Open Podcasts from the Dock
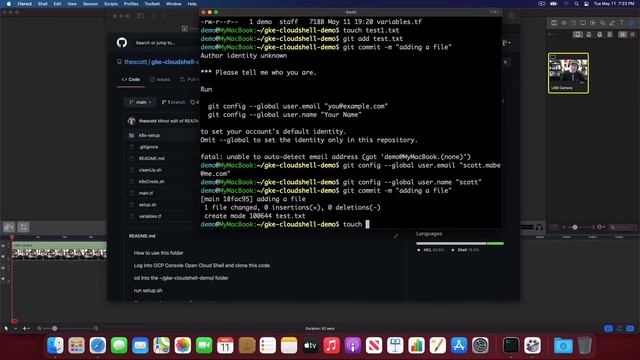The image size is (640, 360). pyautogui.click(x=352, y=346)
